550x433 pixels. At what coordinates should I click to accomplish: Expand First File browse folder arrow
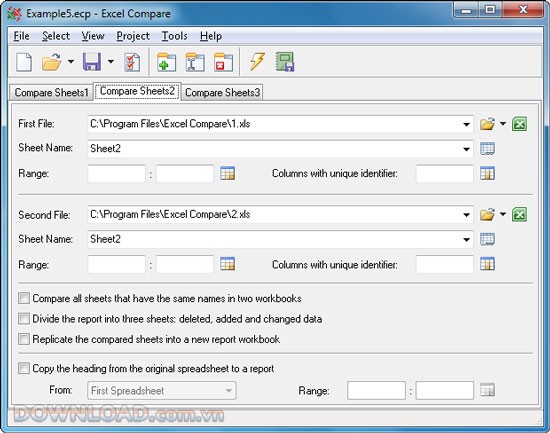[x=503, y=124]
